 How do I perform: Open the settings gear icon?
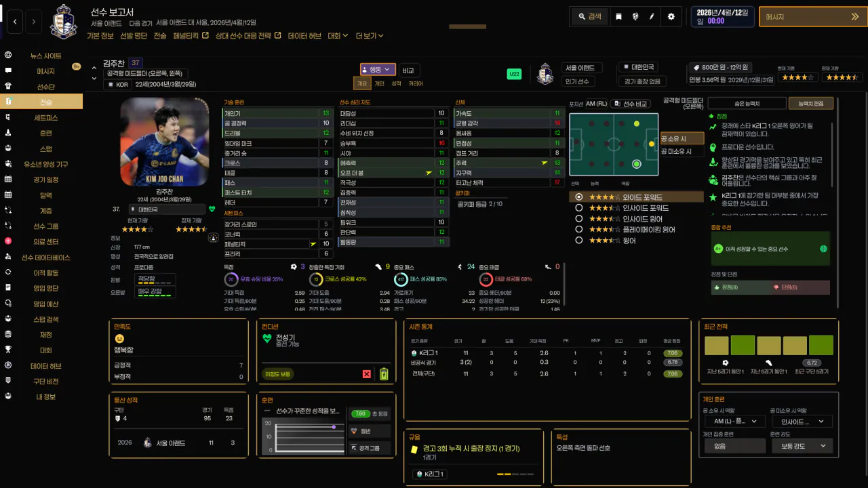pyautogui.click(x=671, y=16)
